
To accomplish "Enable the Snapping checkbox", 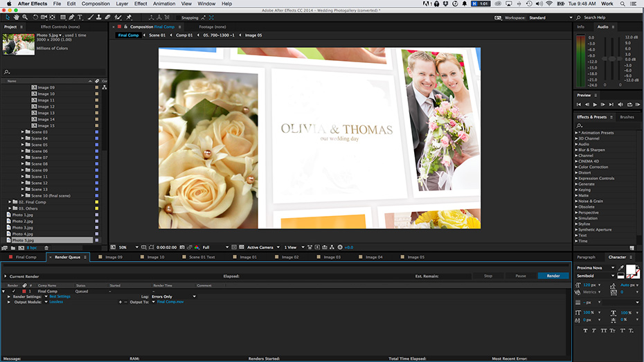I will pyautogui.click(x=177, y=17).
